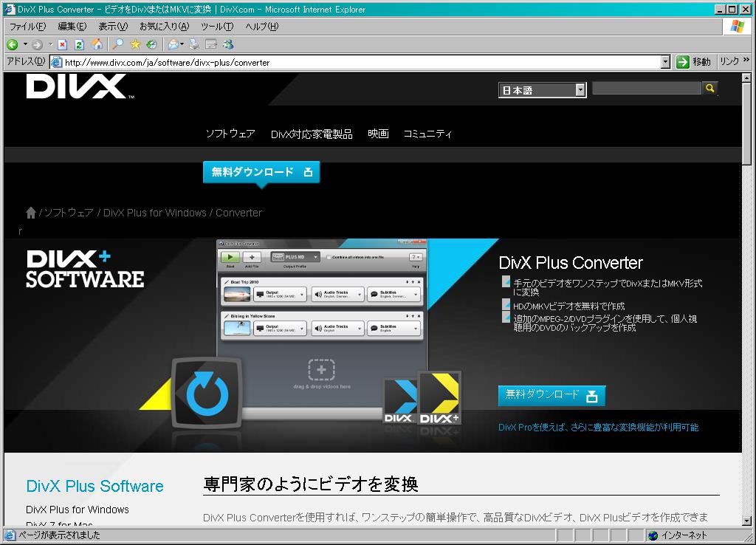The width and height of the screenshot is (756, 545).
Task: Expand the address bar URL dropdown
Action: (x=665, y=62)
